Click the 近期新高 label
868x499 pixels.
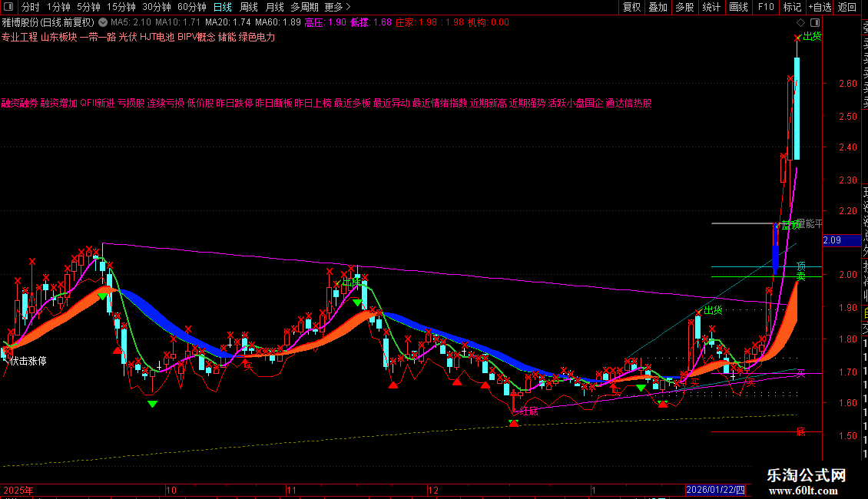pyautogui.click(x=489, y=103)
